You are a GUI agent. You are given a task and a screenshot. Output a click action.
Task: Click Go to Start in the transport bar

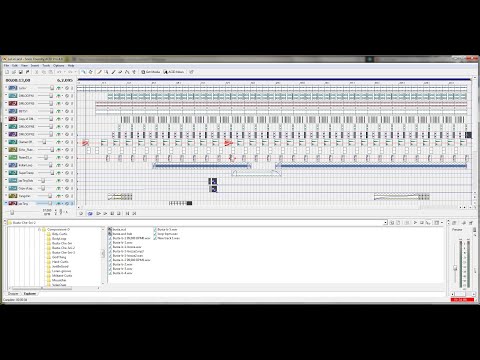(x=127, y=213)
